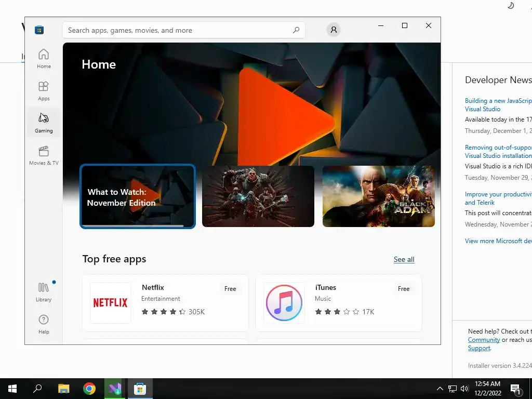Image resolution: width=532 pixels, height=399 pixels.
Task: Open taskbar search magnifier
Action: [37, 389]
